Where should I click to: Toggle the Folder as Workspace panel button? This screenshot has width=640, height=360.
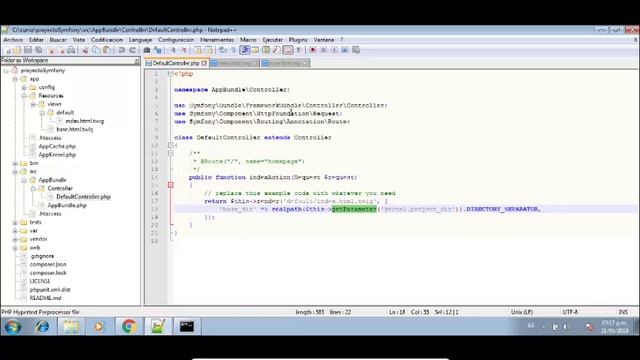tap(288, 50)
